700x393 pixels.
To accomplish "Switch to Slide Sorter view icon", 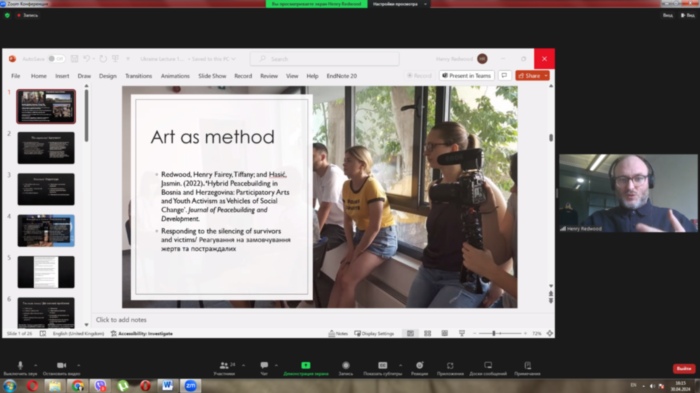I will coord(427,334).
